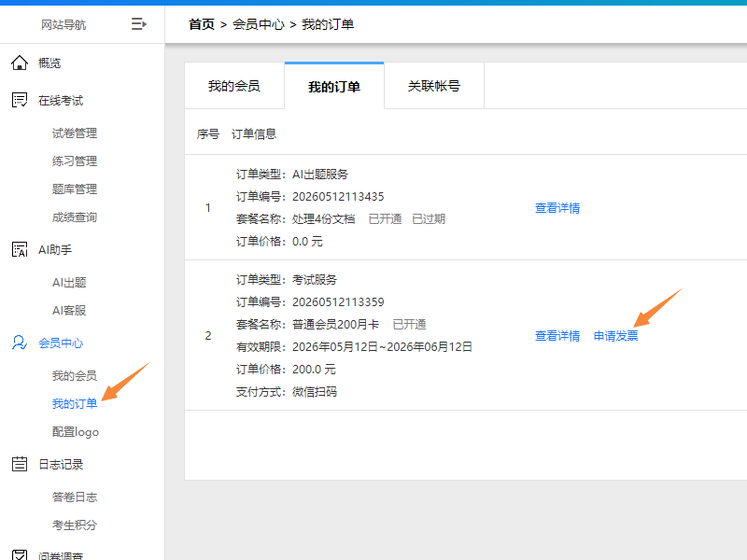Click the home icon beside 概览
The width and height of the screenshot is (747, 560).
[x=20, y=63]
